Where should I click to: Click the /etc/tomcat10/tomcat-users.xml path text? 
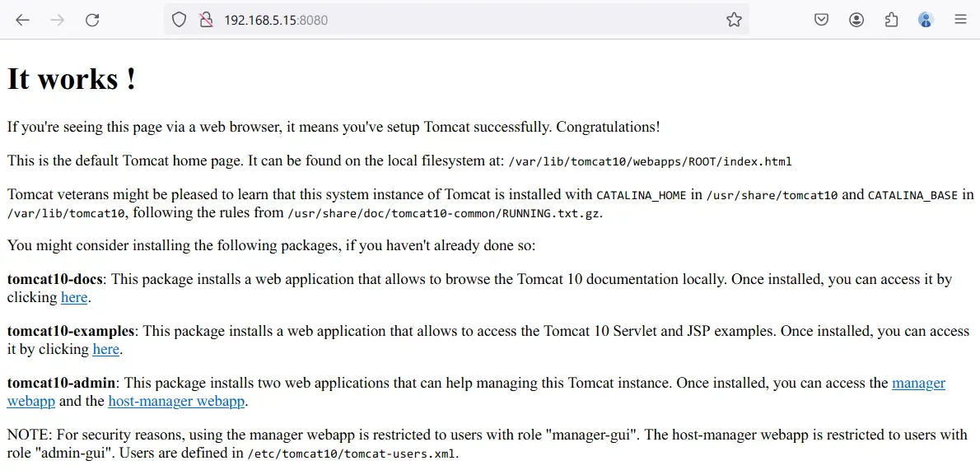352,453
